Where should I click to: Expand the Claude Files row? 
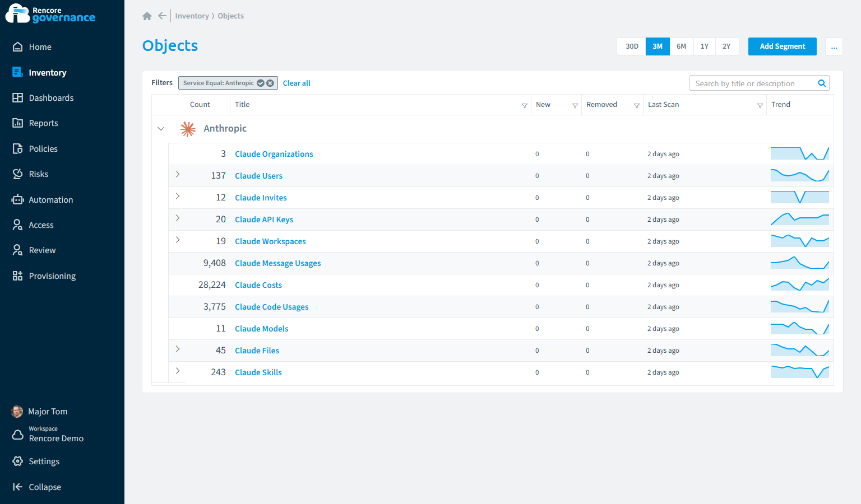(x=178, y=349)
